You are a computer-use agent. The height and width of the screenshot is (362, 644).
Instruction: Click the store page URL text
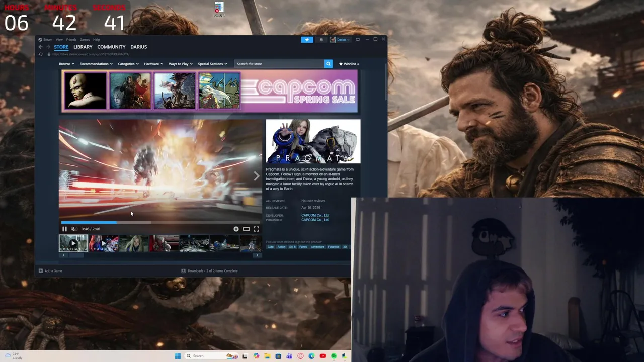91,54
